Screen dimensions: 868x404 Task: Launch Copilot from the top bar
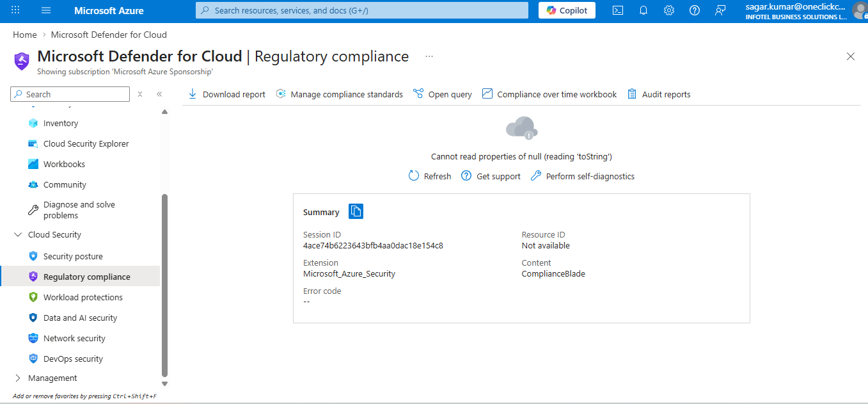(x=567, y=10)
